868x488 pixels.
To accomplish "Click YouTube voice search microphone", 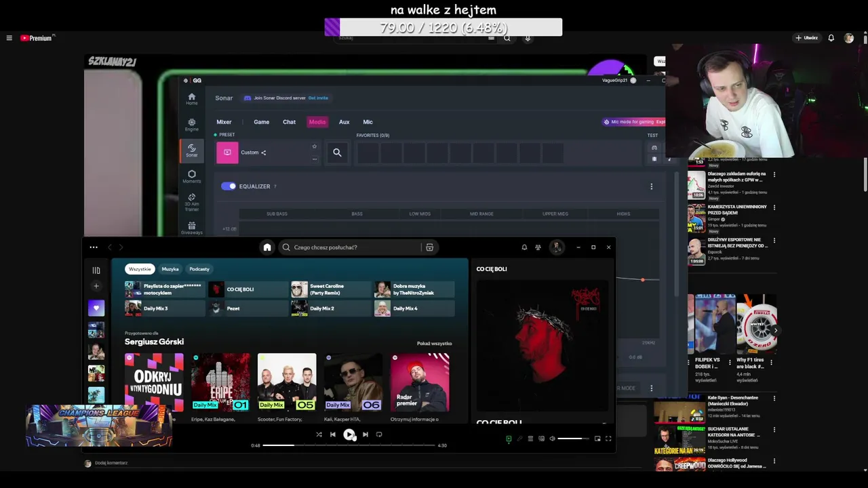I will point(528,38).
